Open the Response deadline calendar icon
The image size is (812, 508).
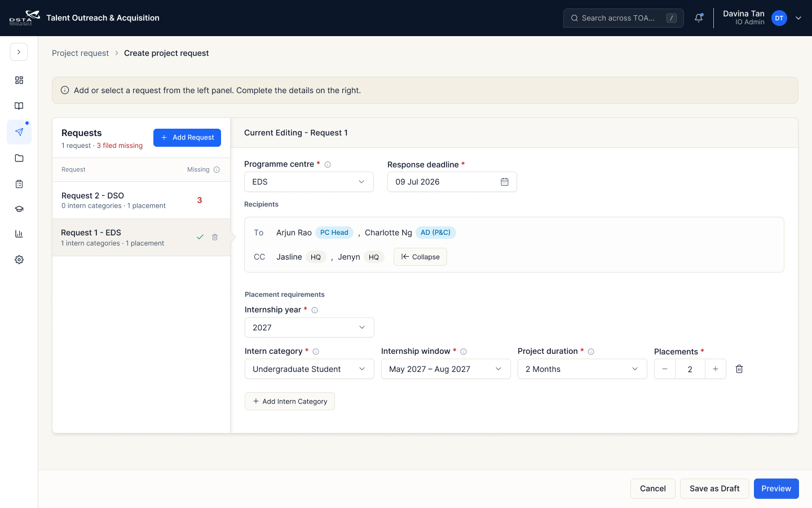505,182
